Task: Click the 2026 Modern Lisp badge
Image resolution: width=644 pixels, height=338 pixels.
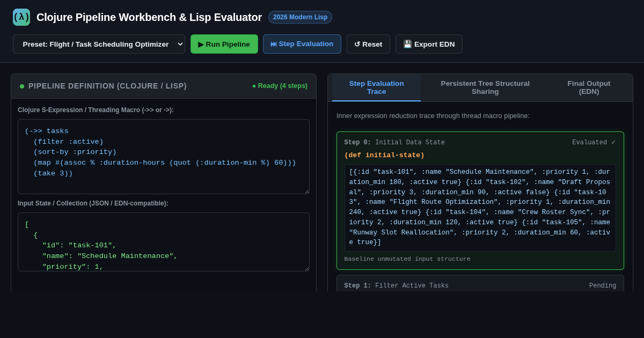Action: [x=300, y=17]
